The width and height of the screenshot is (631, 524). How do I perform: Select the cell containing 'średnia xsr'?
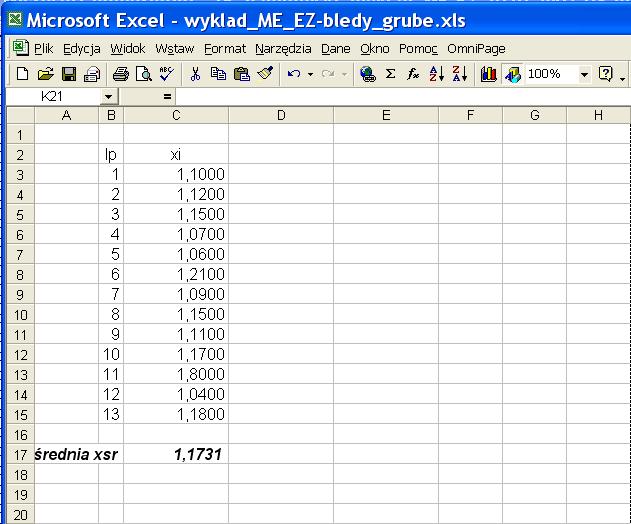click(66, 455)
